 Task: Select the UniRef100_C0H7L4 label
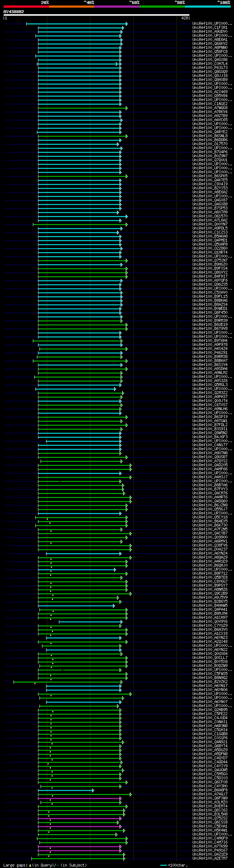210,63
